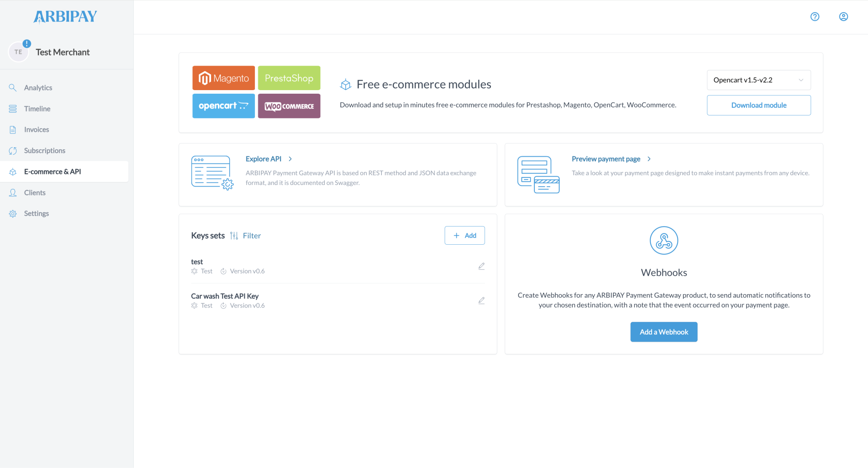Click the Download module button
Image resolution: width=868 pixels, height=468 pixels.
pyautogui.click(x=759, y=105)
